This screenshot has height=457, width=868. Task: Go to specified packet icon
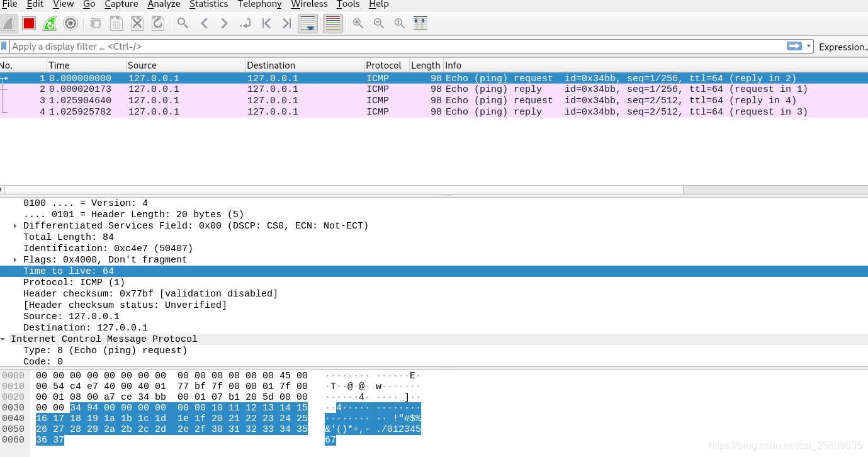point(245,23)
